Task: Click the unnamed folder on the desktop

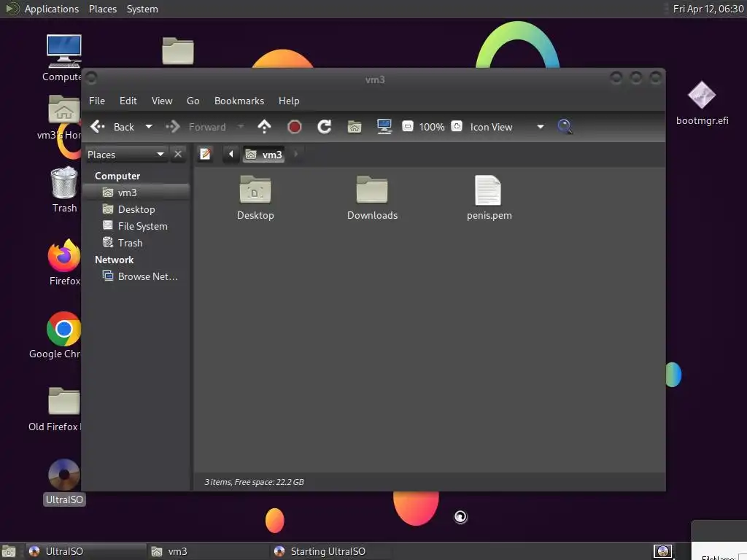Action: coord(178,50)
